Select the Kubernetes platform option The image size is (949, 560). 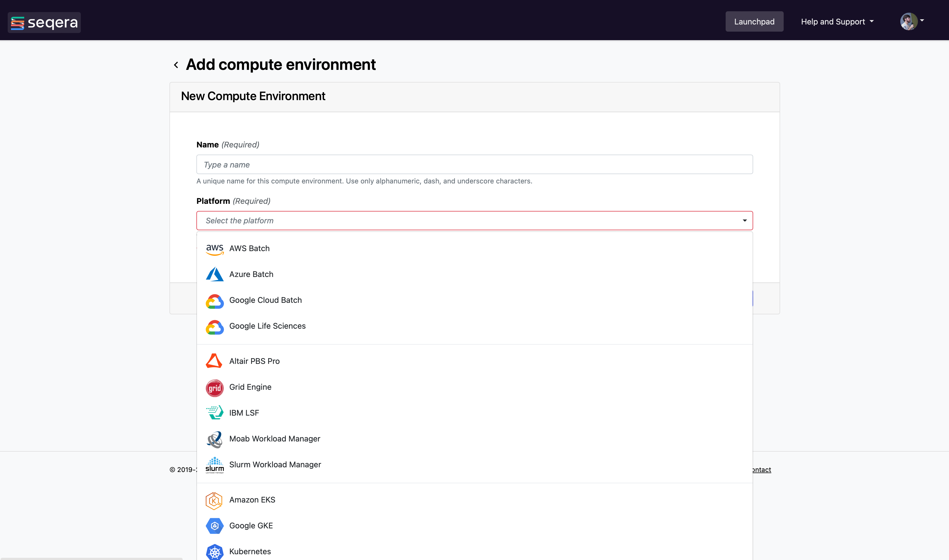pos(250,551)
